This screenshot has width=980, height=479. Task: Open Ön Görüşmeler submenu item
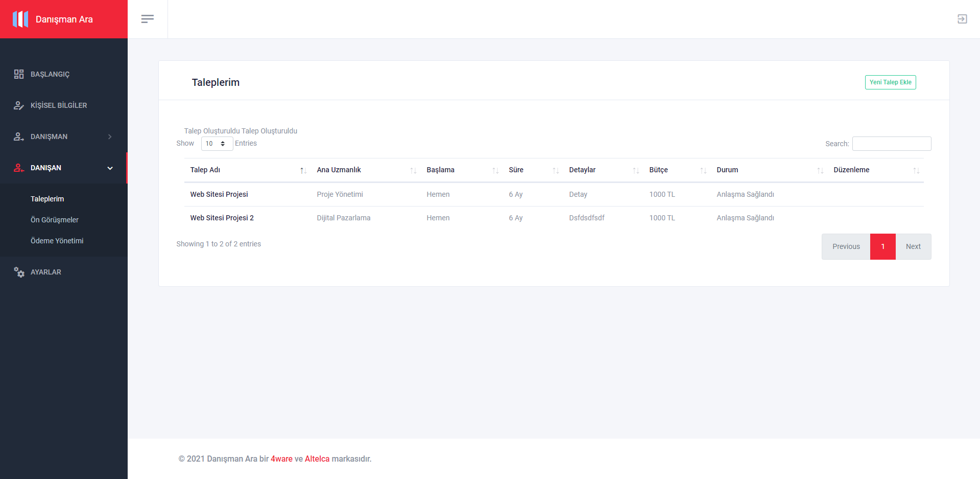(x=55, y=220)
